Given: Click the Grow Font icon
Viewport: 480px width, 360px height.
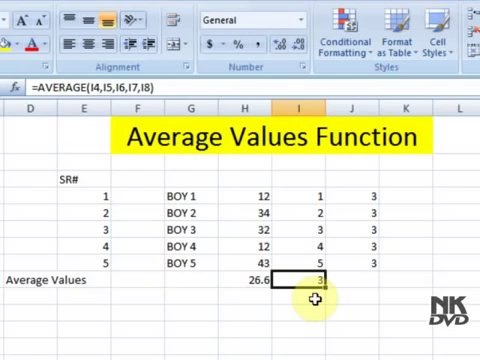Looking at the screenshot, I should pyautogui.click(x=22, y=21).
